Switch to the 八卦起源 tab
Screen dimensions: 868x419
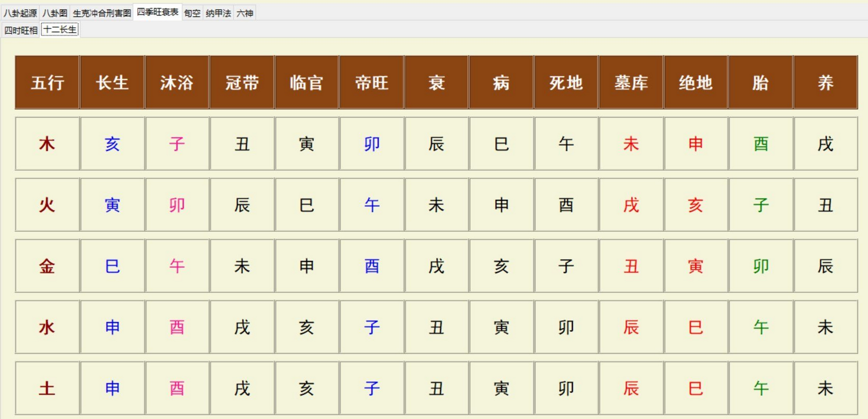[x=21, y=11]
